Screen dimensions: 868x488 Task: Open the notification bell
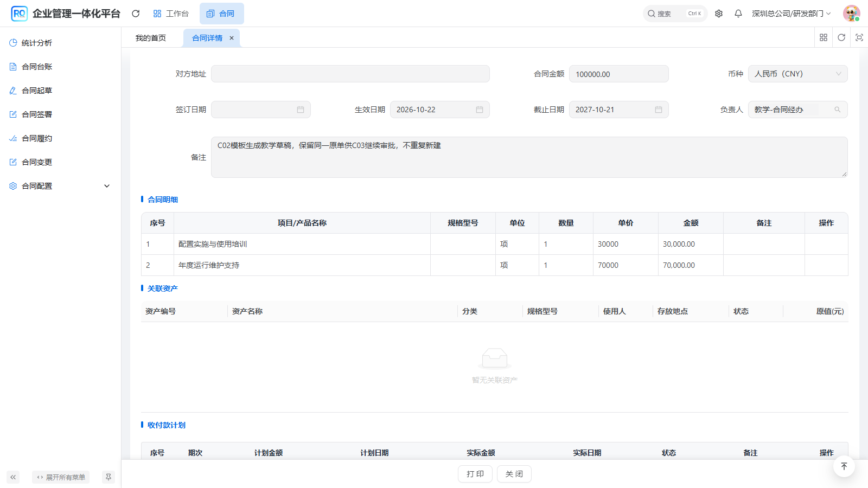(x=738, y=14)
